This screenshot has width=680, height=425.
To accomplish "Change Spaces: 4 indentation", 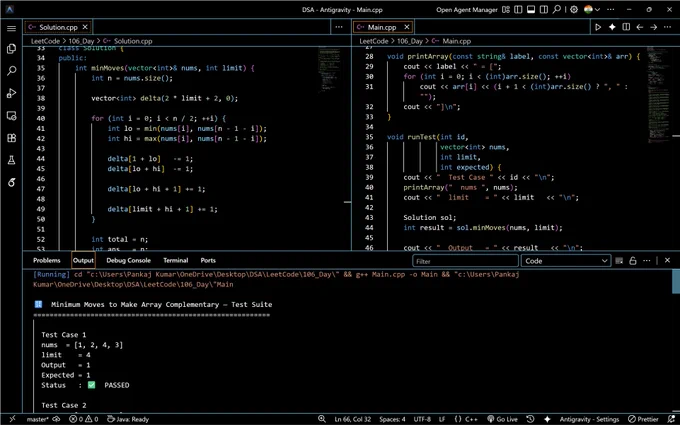I will tap(392, 419).
